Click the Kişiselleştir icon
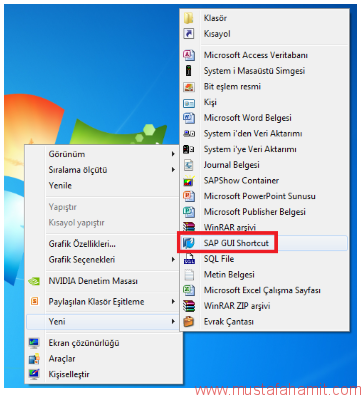 [x=34, y=374]
